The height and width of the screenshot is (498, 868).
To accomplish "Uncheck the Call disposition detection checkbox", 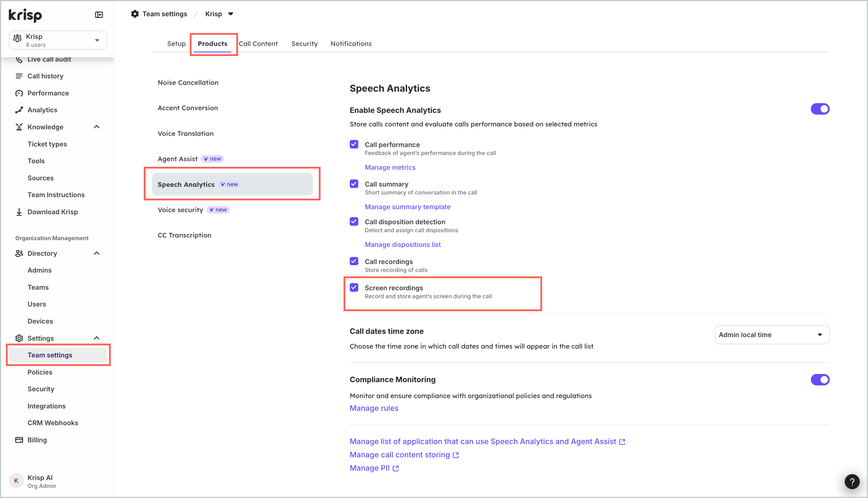I will point(354,222).
